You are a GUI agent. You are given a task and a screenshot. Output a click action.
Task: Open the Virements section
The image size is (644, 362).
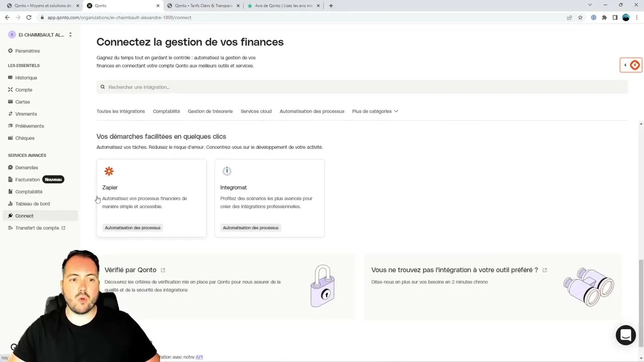[26, 114]
